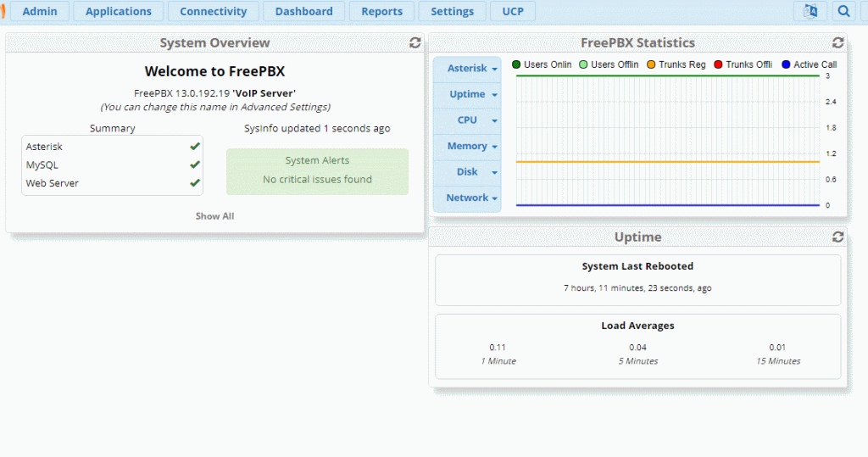Click Show All in System Overview
The height and width of the screenshot is (457, 868).
tap(214, 216)
